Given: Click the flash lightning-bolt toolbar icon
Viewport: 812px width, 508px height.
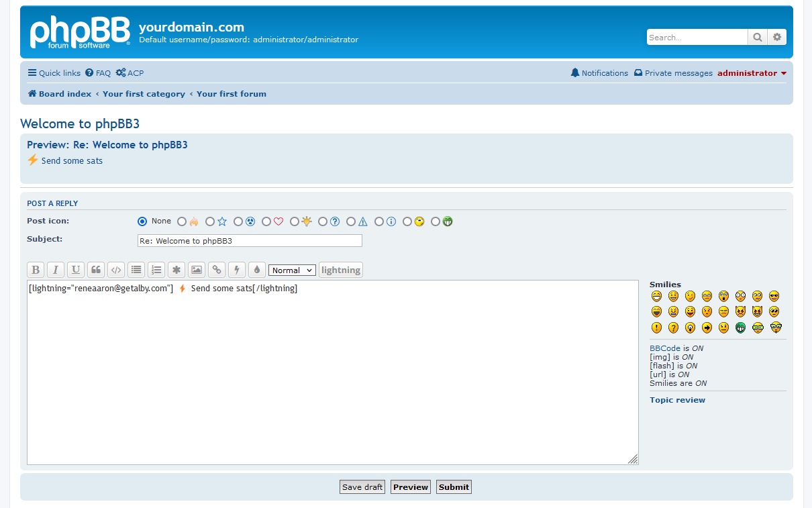Looking at the screenshot, I should click(x=237, y=270).
